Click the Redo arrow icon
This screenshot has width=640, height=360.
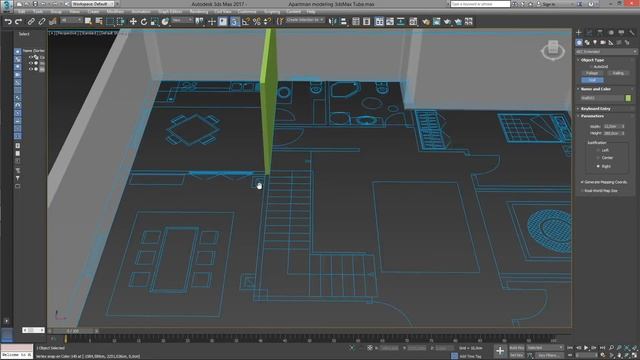pos(18,22)
